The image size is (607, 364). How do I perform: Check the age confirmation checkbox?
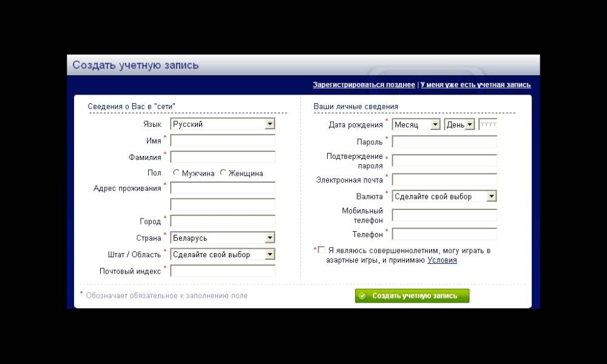pyautogui.click(x=321, y=250)
